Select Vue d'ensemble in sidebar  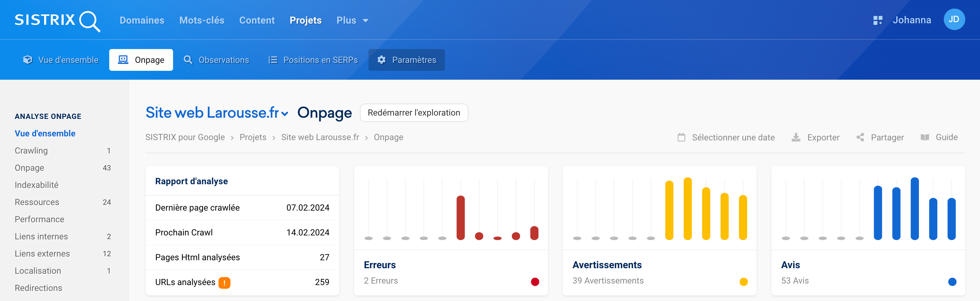(45, 133)
